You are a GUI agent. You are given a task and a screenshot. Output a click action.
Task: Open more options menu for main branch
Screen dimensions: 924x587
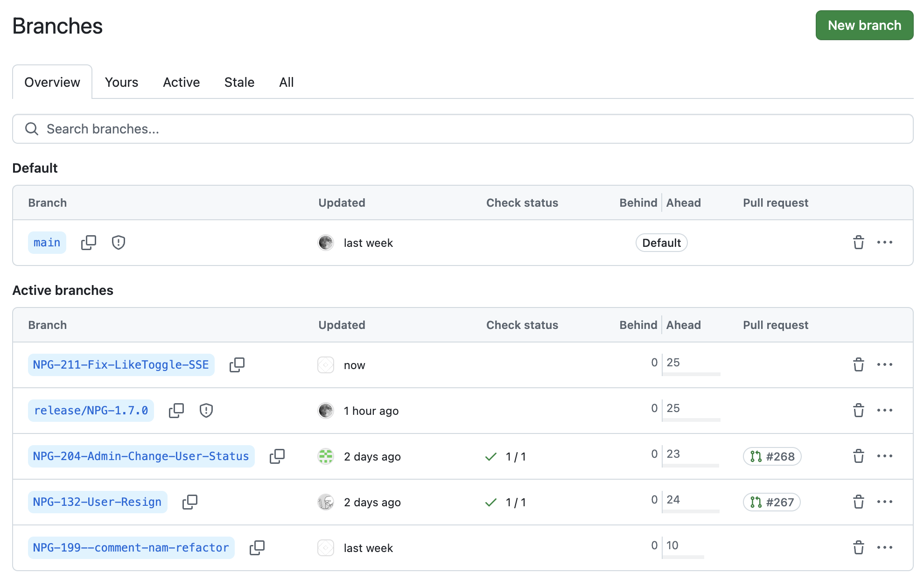tap(884, 243)
